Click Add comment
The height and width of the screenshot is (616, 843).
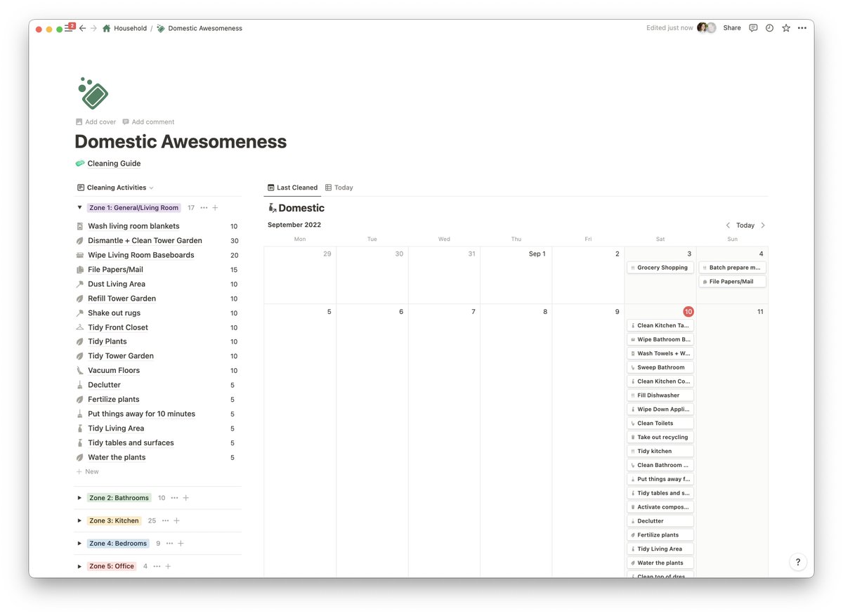click(x=148, y=122)
